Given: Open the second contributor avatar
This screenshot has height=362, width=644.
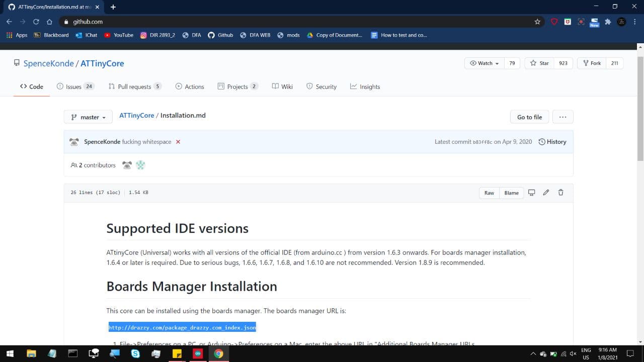Looking at the screenshot, I should (140, 165).
